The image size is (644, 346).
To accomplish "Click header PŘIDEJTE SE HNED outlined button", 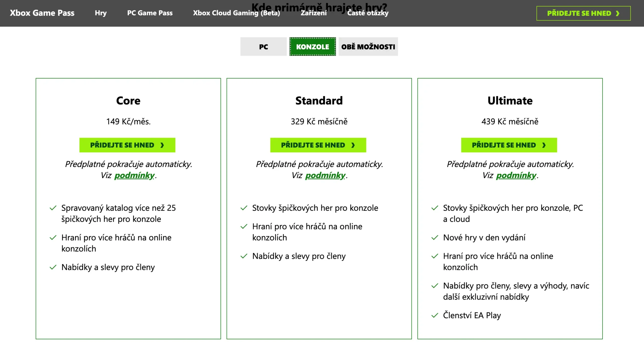I will [583, 13].
